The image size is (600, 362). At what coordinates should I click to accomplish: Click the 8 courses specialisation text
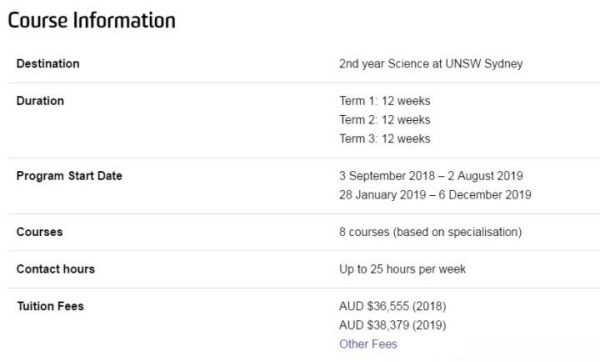430,232
